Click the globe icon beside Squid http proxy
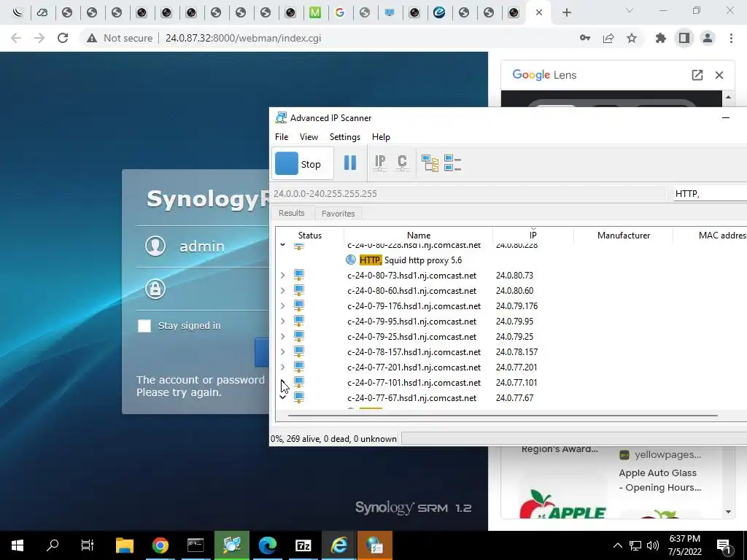Screen dimensions: 747x560 (x=351, y=260)
